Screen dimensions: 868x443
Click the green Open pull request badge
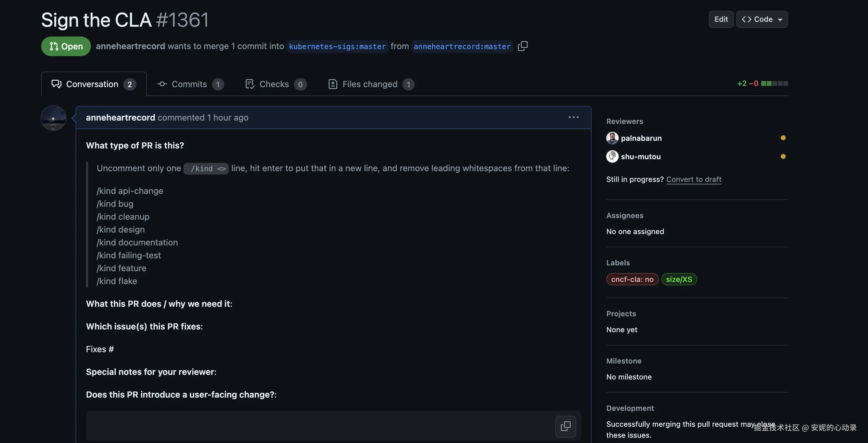tap(66, 46)
